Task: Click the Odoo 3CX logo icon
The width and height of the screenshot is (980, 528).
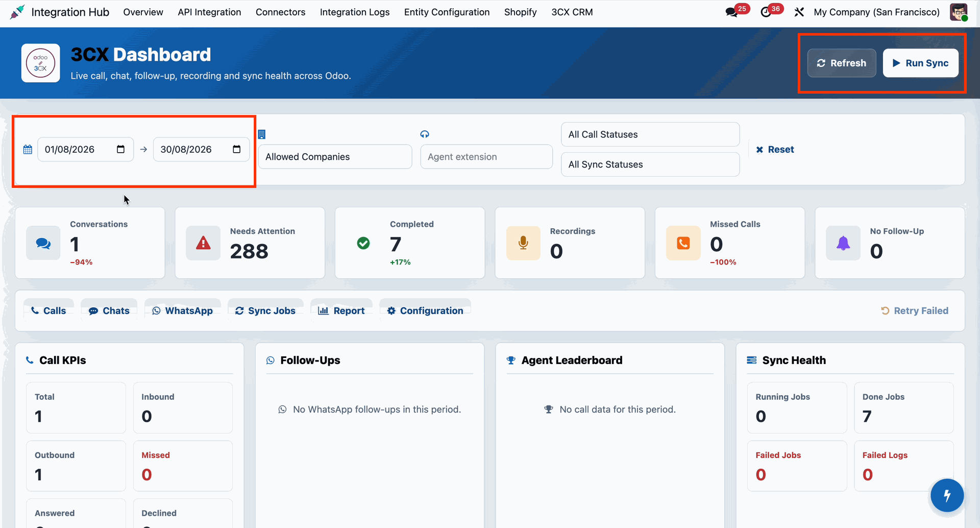Action: 41,63
